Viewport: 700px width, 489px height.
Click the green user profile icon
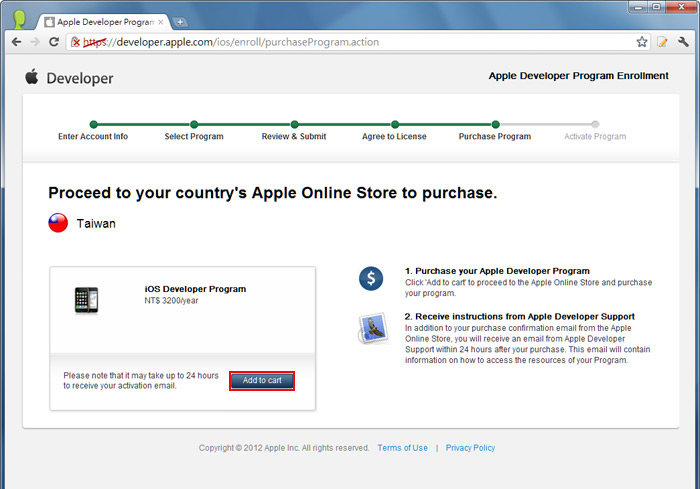click(19, 19)
